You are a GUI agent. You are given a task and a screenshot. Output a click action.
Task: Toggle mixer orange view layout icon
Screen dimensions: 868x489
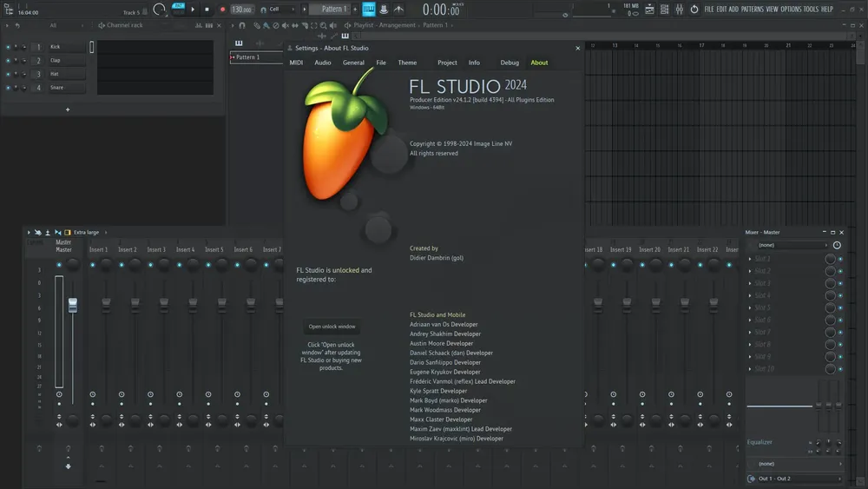pos(68,233)
